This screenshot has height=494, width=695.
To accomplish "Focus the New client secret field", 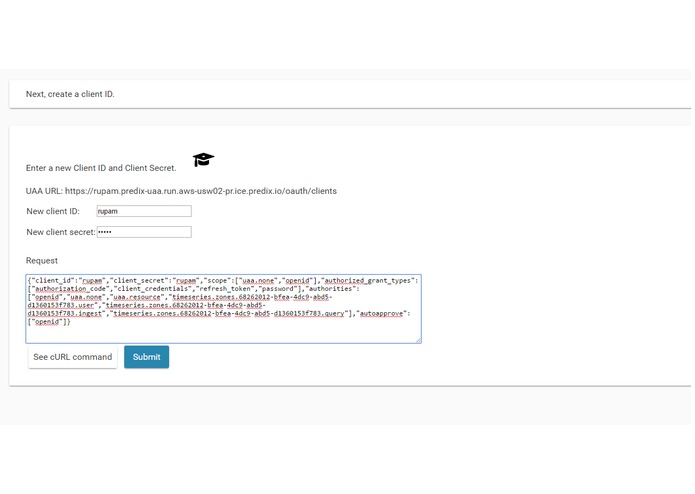I will (144, 232).
